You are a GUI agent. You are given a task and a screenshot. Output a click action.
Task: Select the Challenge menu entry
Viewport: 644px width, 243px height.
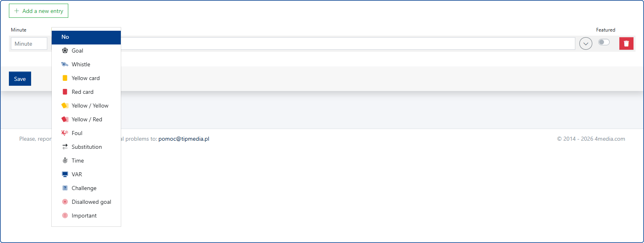coord(84,188)
